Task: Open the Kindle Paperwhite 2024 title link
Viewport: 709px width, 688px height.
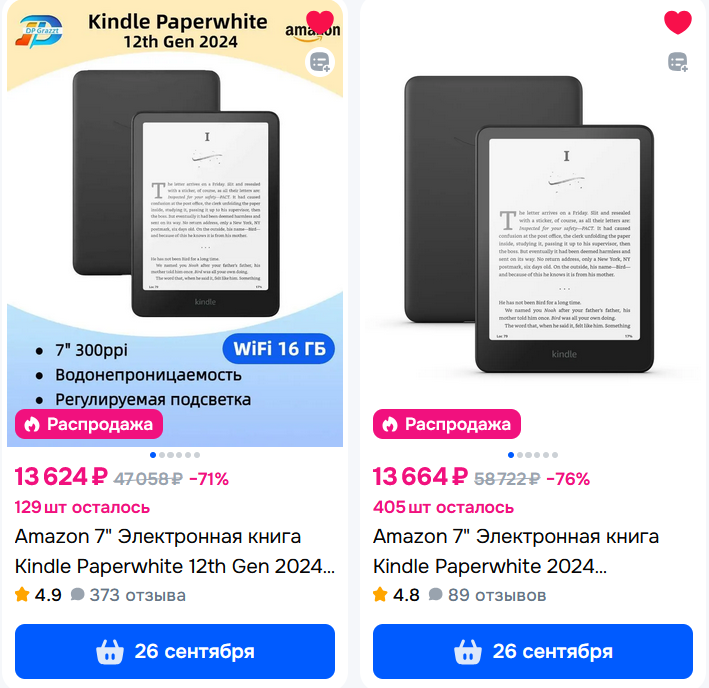Action: [516, 551]
